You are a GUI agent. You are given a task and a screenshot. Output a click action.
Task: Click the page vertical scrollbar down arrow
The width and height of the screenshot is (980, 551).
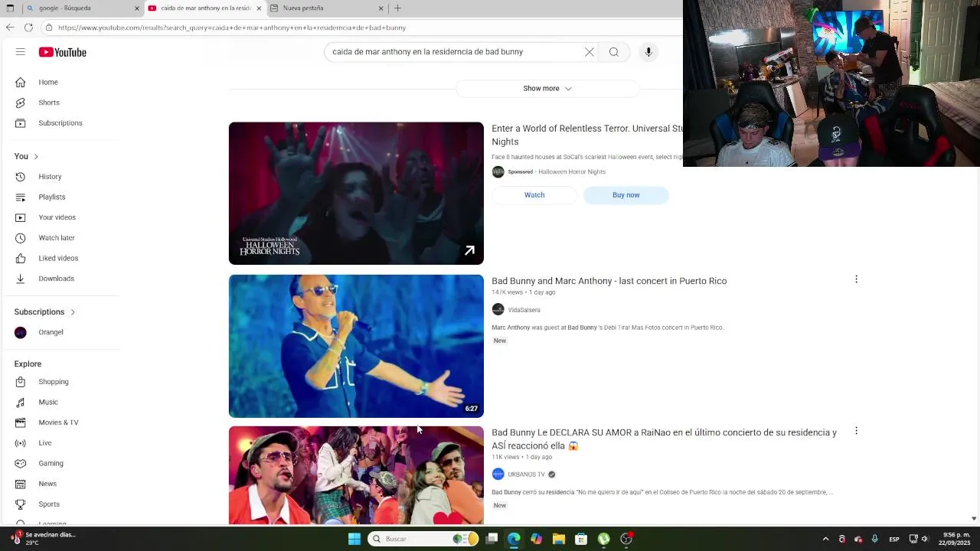(x=973, y=518)
